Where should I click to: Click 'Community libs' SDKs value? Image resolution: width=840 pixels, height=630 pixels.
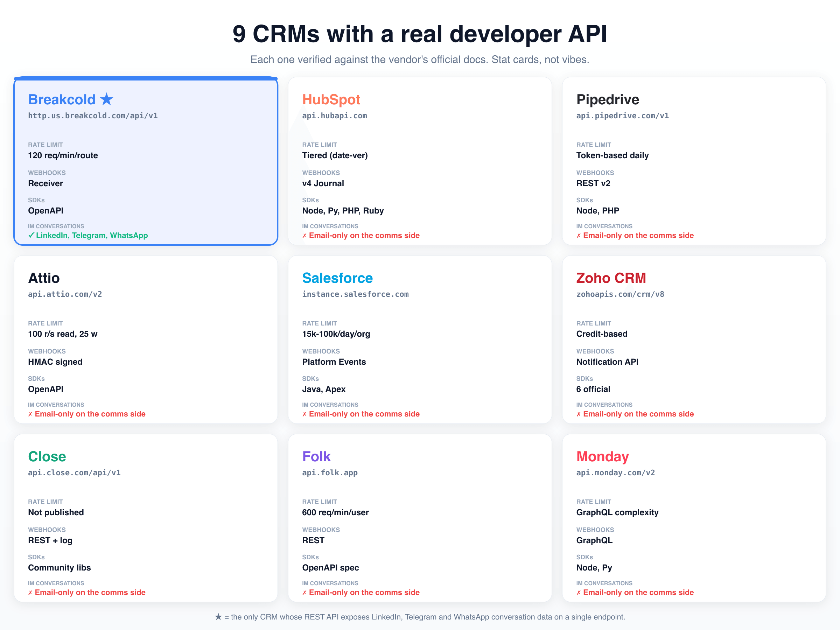pos(59,568)
